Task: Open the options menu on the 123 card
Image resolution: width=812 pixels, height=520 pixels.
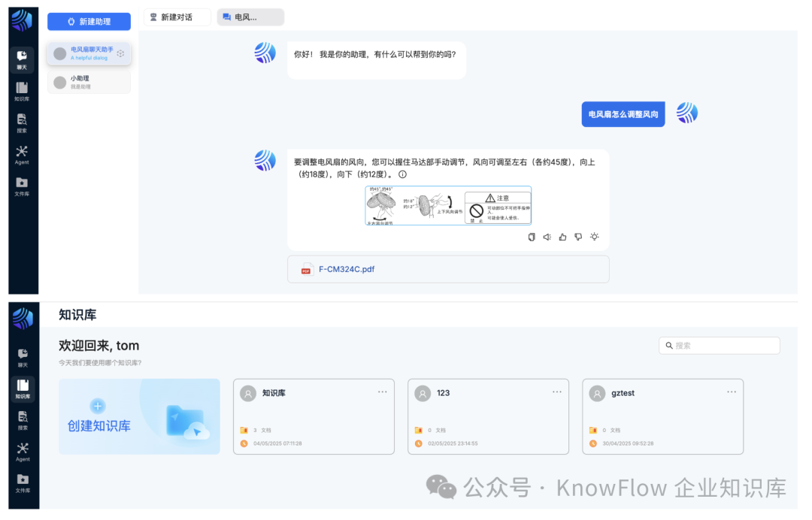Action: (556, 392)
